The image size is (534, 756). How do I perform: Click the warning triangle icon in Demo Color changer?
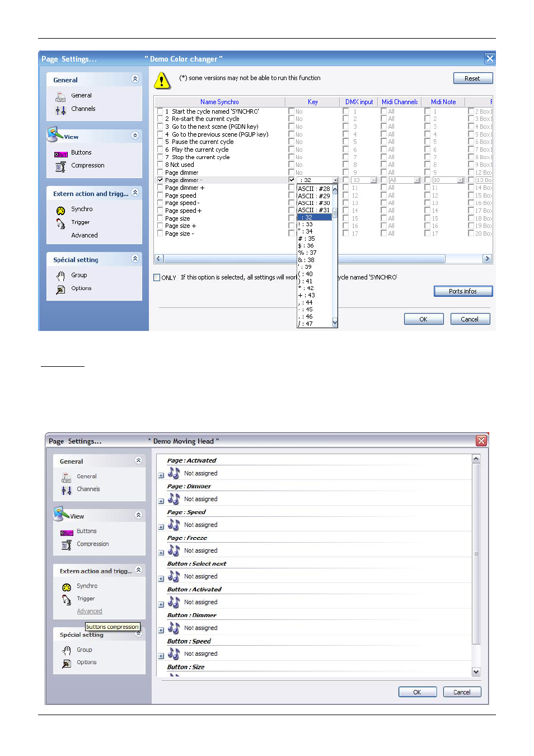[x=161, y=81]
